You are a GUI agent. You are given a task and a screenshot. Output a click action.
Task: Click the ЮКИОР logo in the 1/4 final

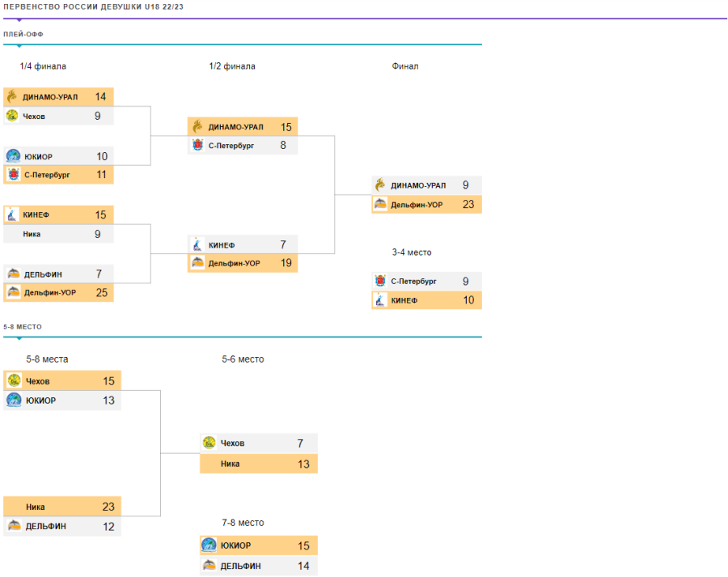(13, 156)
